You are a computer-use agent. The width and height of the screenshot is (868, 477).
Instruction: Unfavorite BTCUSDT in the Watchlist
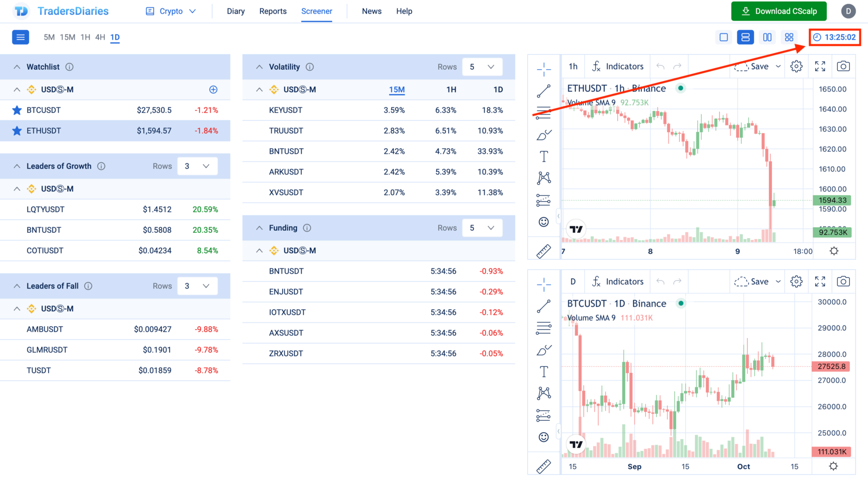pos(16,110)
